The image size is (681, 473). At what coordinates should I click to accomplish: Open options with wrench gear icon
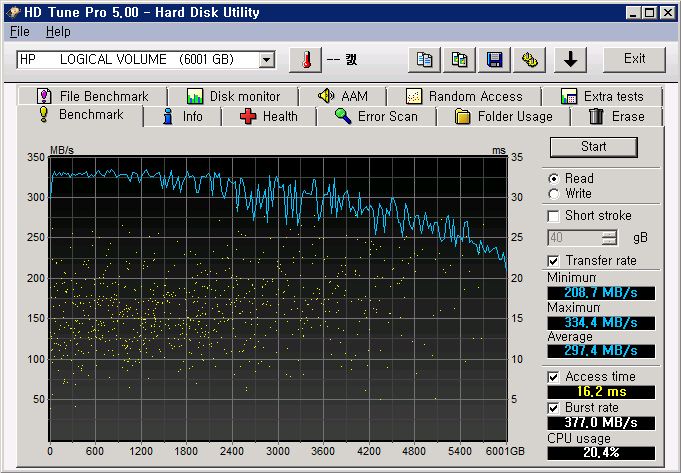[x=529, y=60]
